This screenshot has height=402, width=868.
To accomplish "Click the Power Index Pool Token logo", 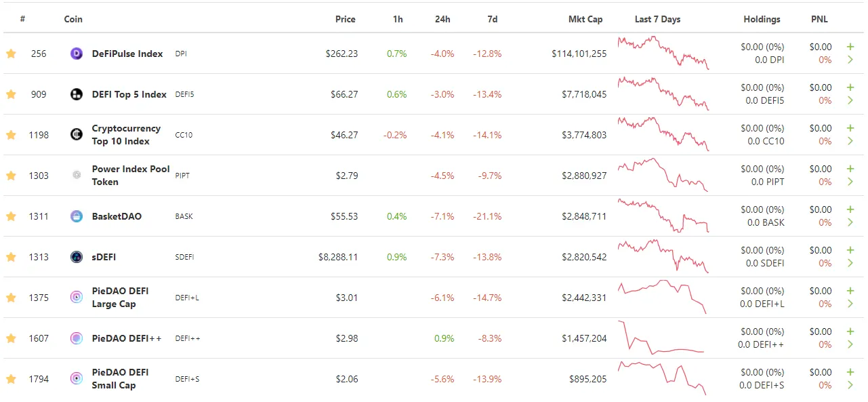I will point(76,176).
